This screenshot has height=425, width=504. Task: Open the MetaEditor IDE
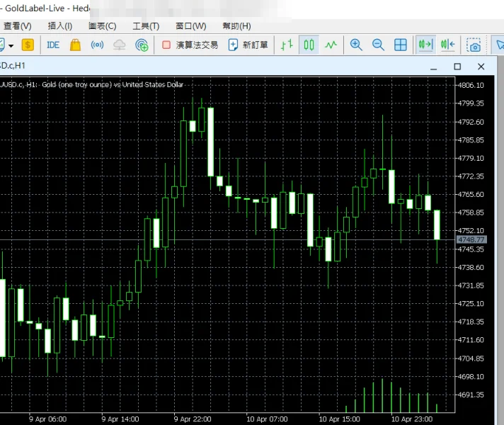tap(53, 45)
